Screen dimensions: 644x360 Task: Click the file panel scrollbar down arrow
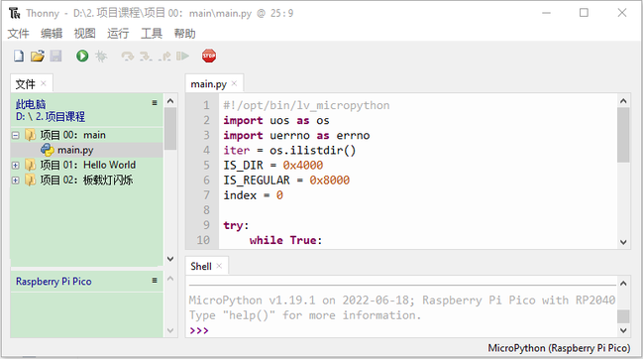tap(170, 259)
